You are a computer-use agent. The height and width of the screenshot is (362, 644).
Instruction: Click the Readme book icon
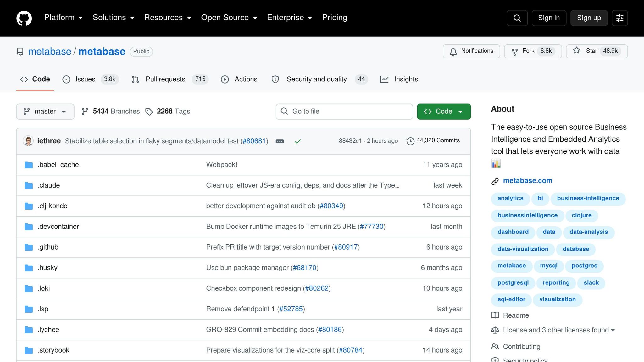point(495,315)
